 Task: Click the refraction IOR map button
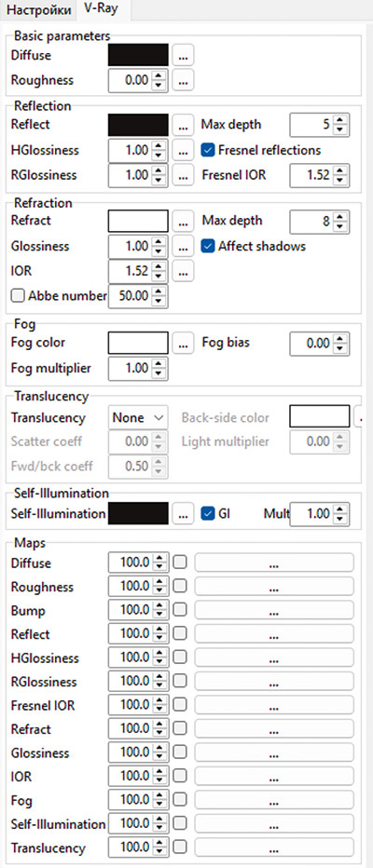183,271
